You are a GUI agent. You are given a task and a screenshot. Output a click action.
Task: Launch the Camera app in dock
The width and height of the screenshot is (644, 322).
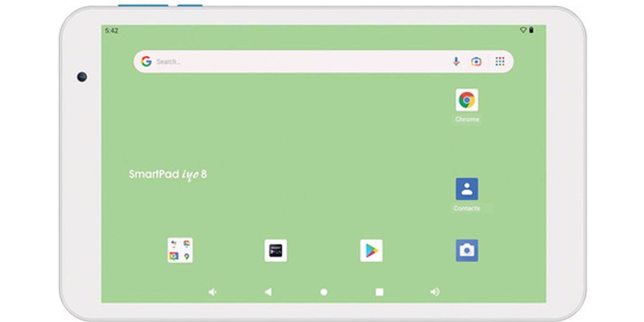467,251
